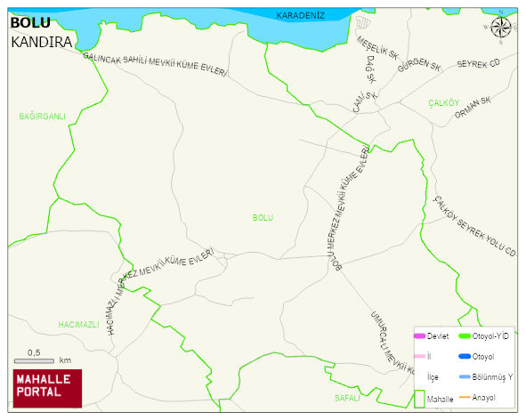This screenshot has height=420, width=526.
Task: Click the SAFALI neighborhood label
Action: pyautogui.click(x=347, y=398)
